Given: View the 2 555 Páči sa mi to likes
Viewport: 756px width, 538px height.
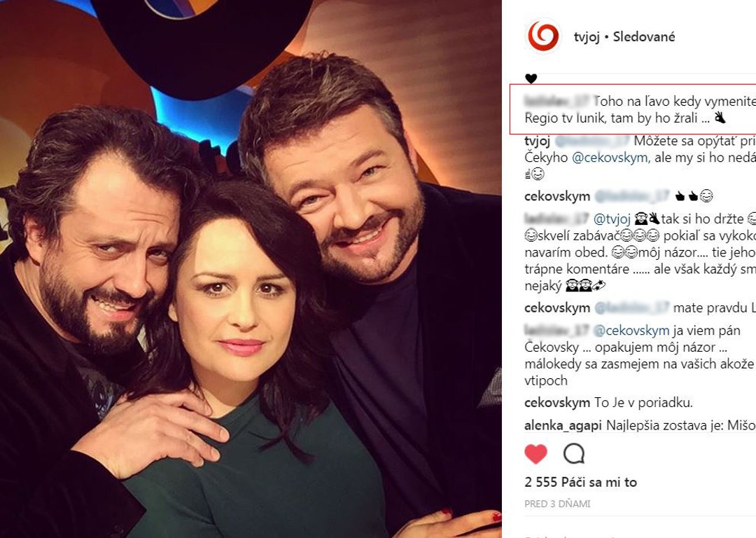Looking at the screenshot, I should point(580,483).
